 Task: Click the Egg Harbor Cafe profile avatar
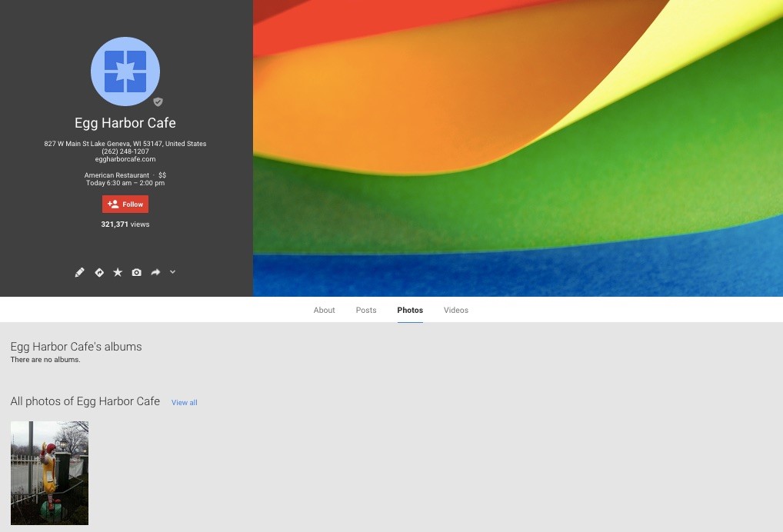click(x=125, y=71)
